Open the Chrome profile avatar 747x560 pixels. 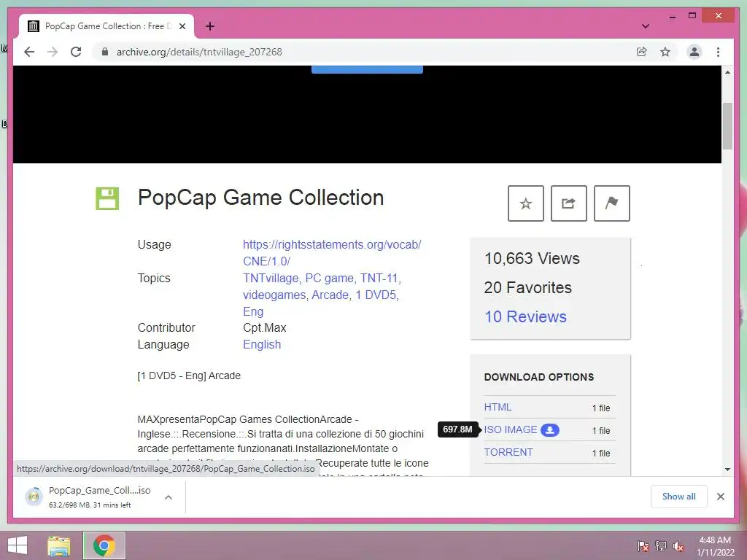(x=694, y=52)
